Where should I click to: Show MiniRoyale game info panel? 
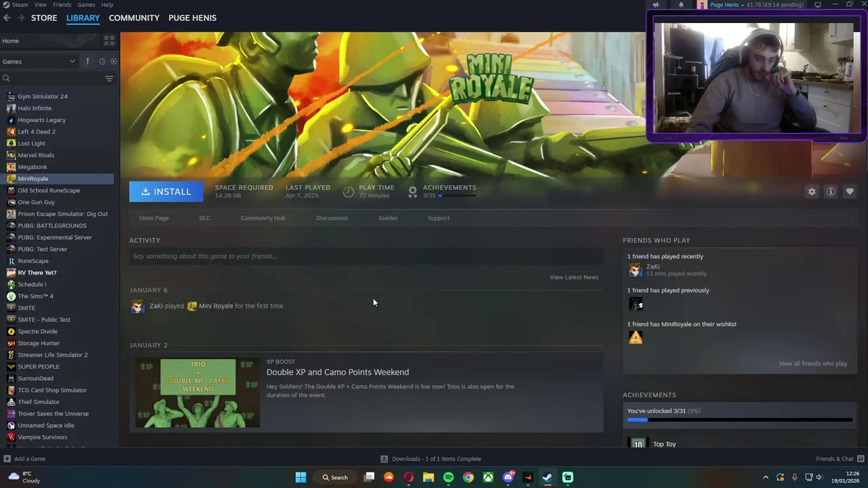point(831,192)
